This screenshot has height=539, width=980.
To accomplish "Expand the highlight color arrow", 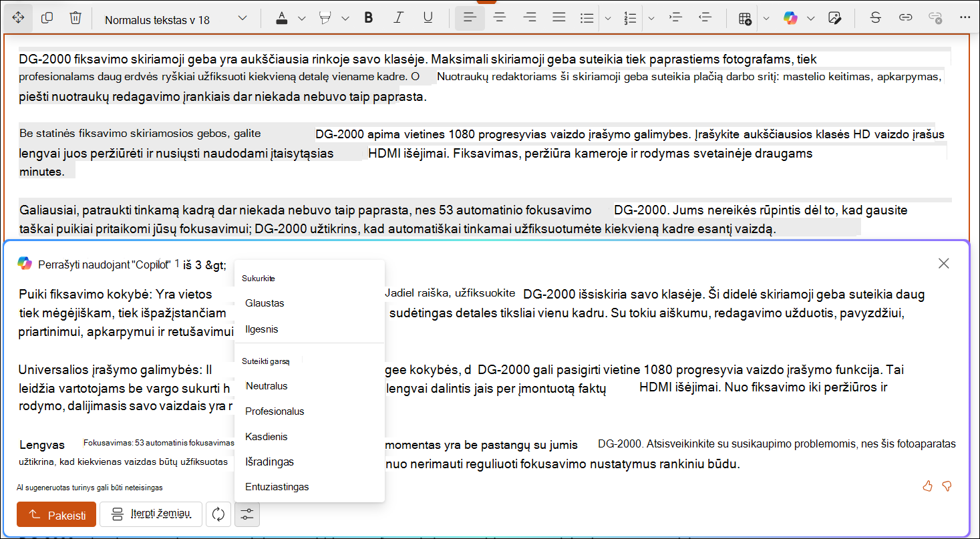I will [x=345, y=19].
